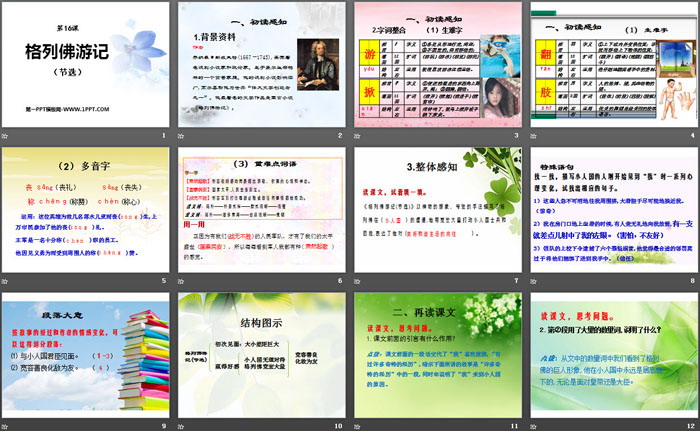Click animation star icon under slide 9
Image resolution: width=700 pixels, height=431 pixels.
point(5,426)
